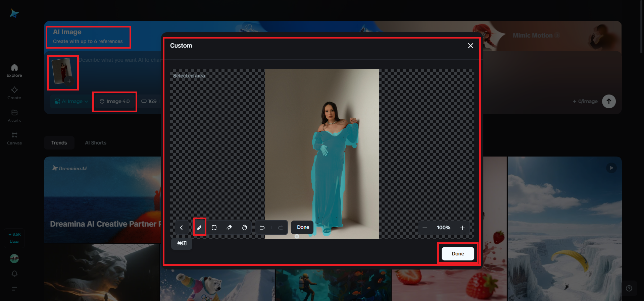
Task: Switch to the Trends tab
Action: (59, 142)
